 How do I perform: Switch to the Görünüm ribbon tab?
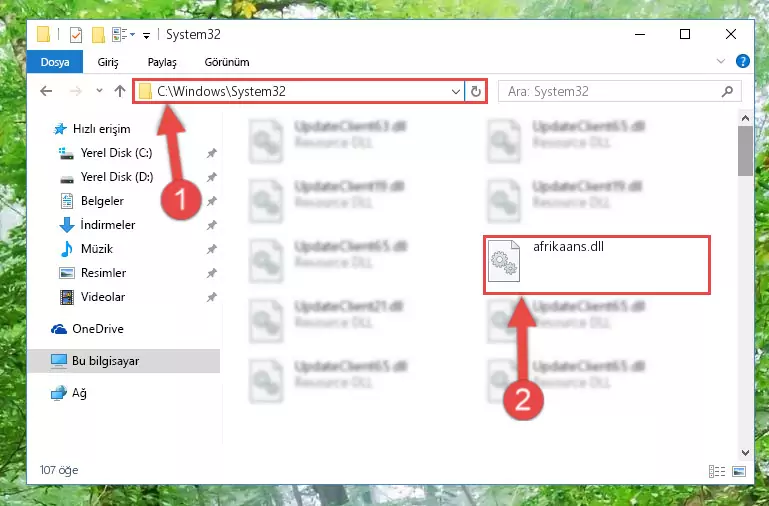click(227, 62)
